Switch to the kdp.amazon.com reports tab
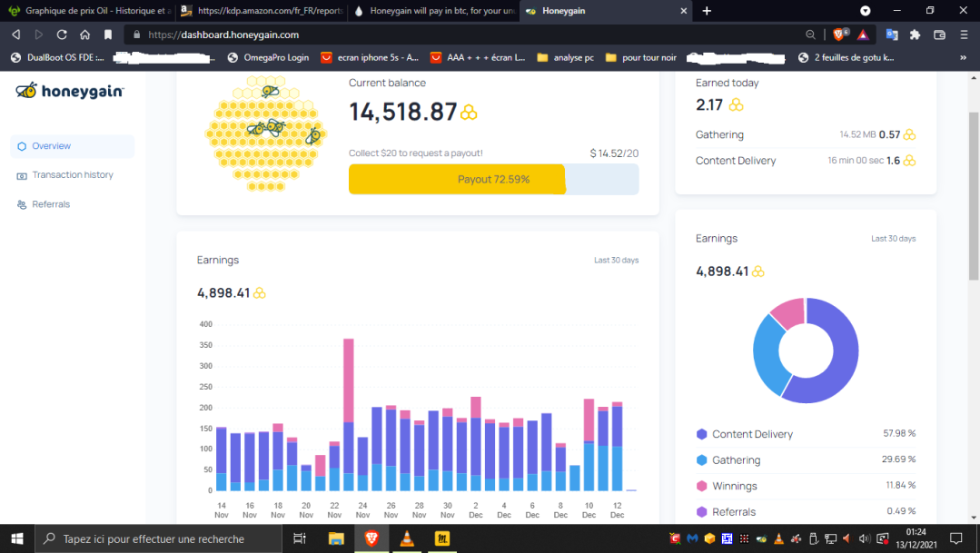The image size is (980, 553). point(262,11)
